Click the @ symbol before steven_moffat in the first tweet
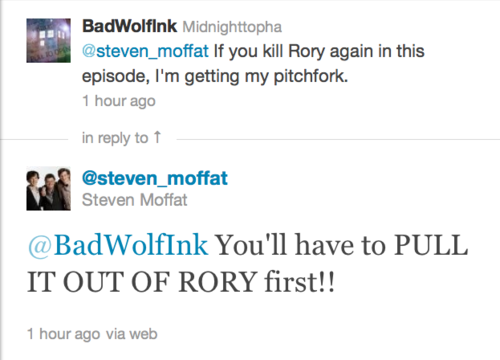Image resolution: width=500 pixels, height=360 pixels. pyautogui.click(x=89, y=52)
